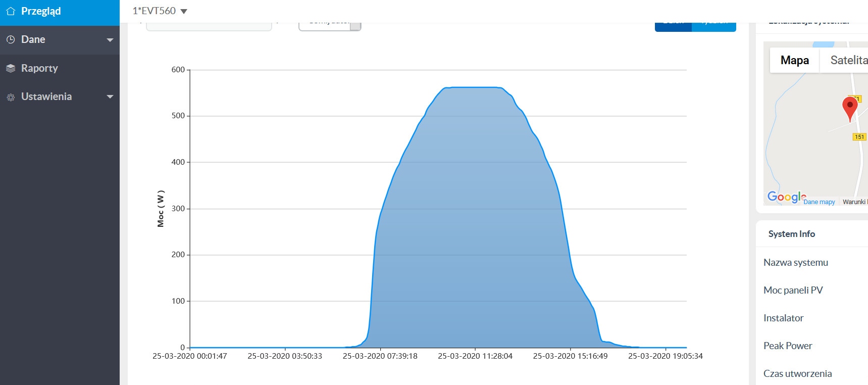Click the System Info heading

[x=791, y=234]
